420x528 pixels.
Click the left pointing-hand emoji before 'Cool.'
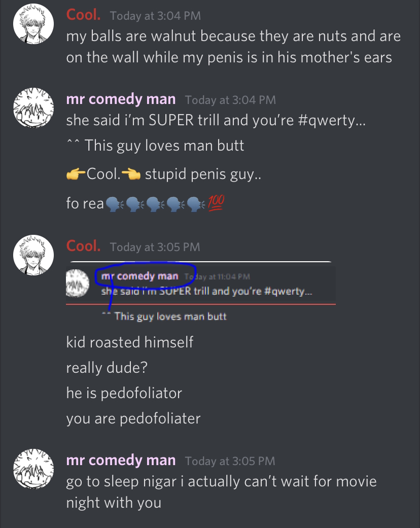coord(76,174)
